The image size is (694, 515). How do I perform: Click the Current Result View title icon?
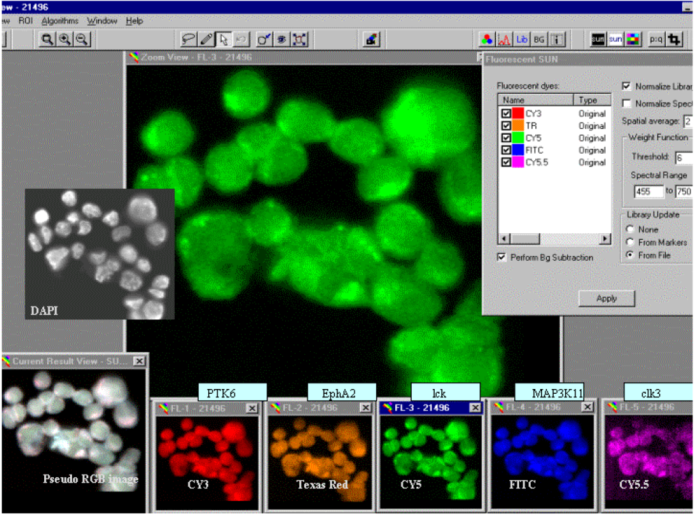click(x=6, y=361)
